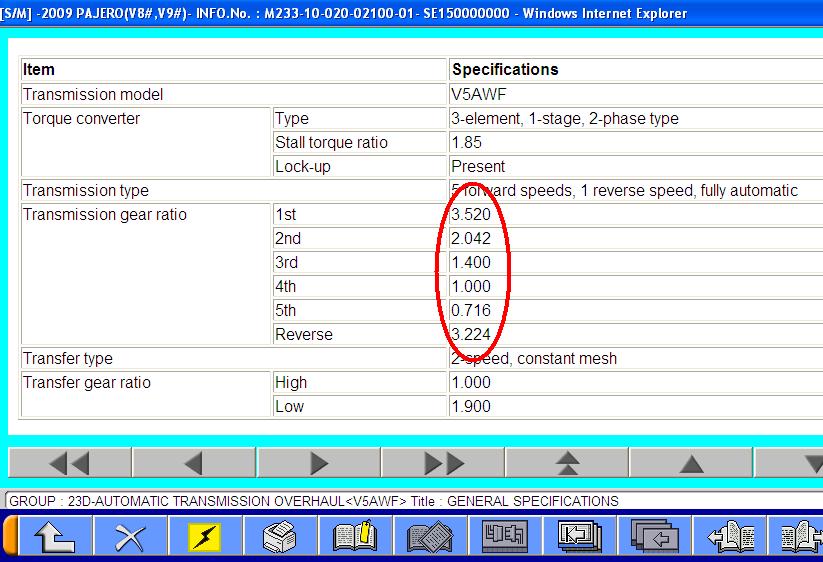Click the Internet Explorer window title bar
Viewport: 823px width, 562px height.
[412, 13]
